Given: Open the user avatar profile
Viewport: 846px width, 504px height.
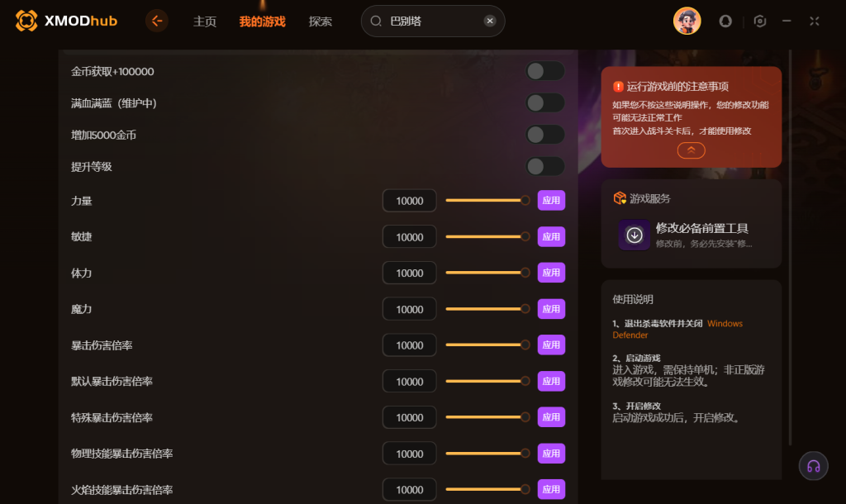Looking at the screenshot, I should click(x=687, y=21).
